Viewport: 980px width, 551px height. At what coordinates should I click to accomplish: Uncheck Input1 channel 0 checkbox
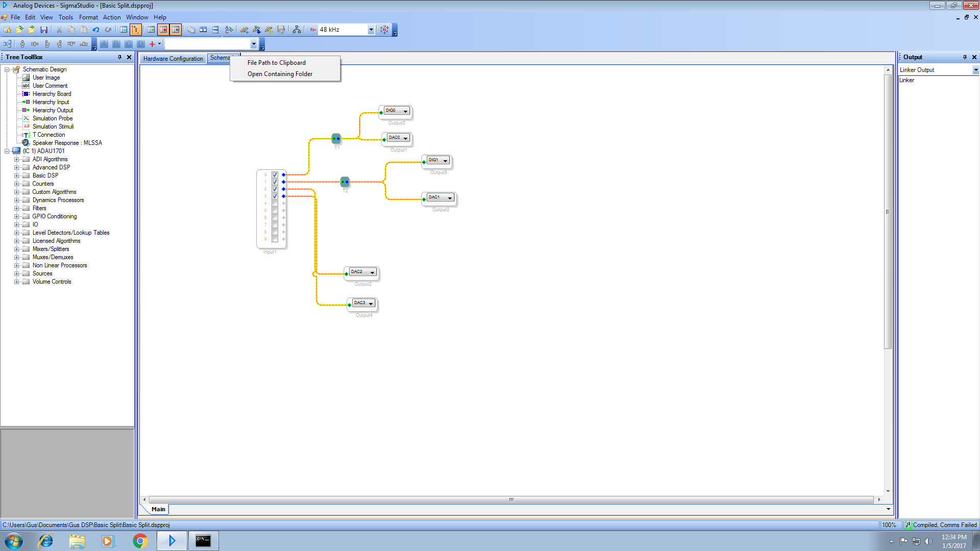coord(275,174)
